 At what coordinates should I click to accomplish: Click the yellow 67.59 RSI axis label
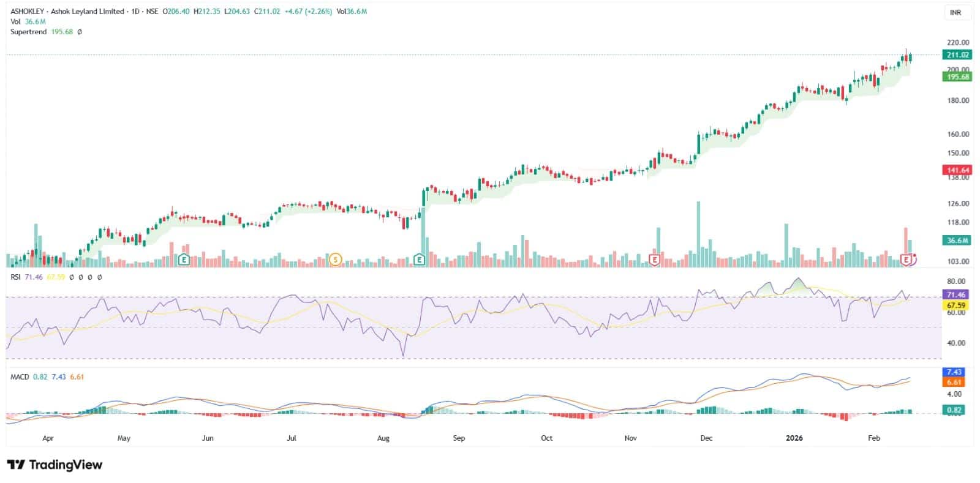coord(956,305)
